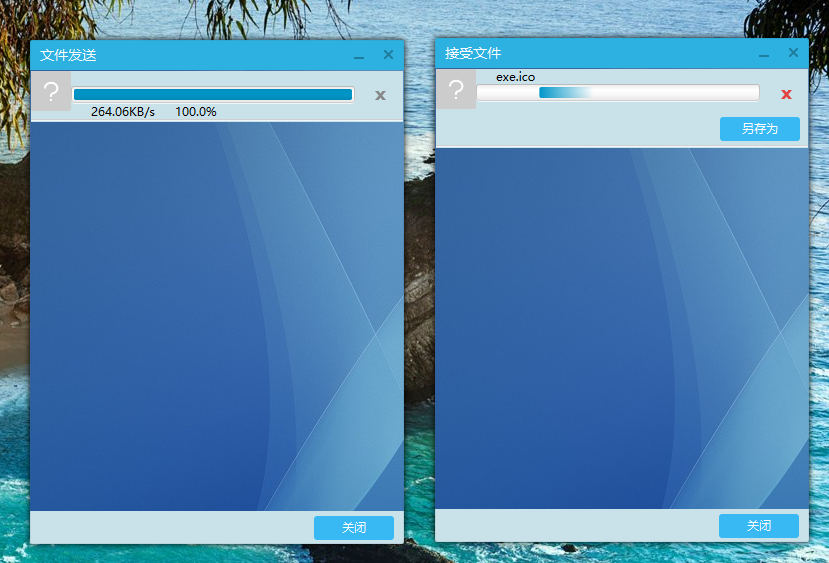Cancel receiving exe.ico with the red X
The width and height of the screenshot is (829, 563).
786,95
